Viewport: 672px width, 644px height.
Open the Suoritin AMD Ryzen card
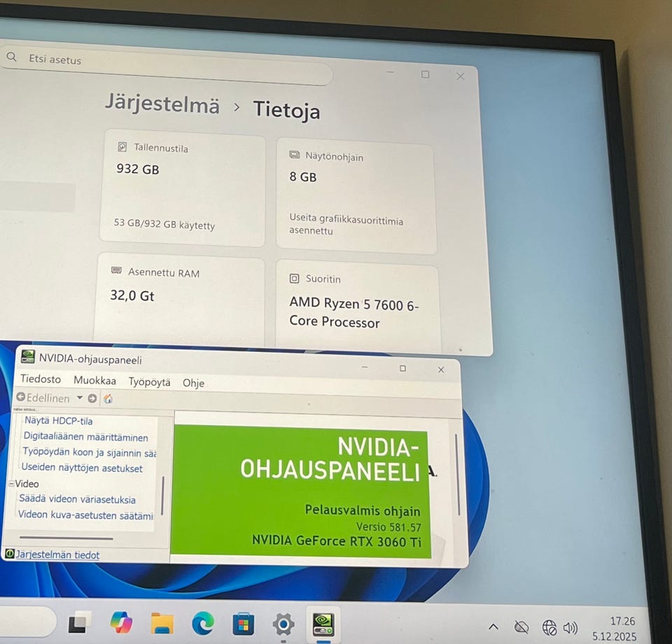[x=358, y=306]
